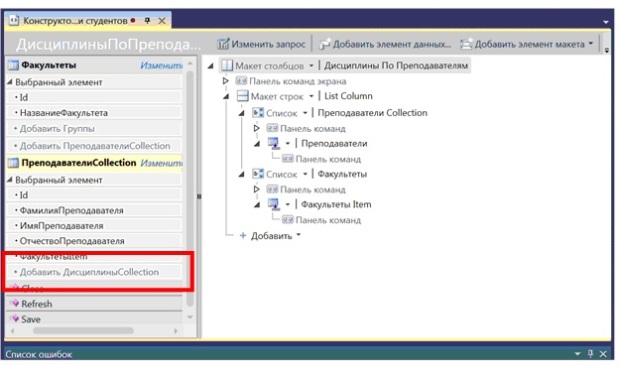Viewport: 620px width, 379px height.
Task: Click the left panel vertical scrollbar
Action: click(x=190, y=188)
